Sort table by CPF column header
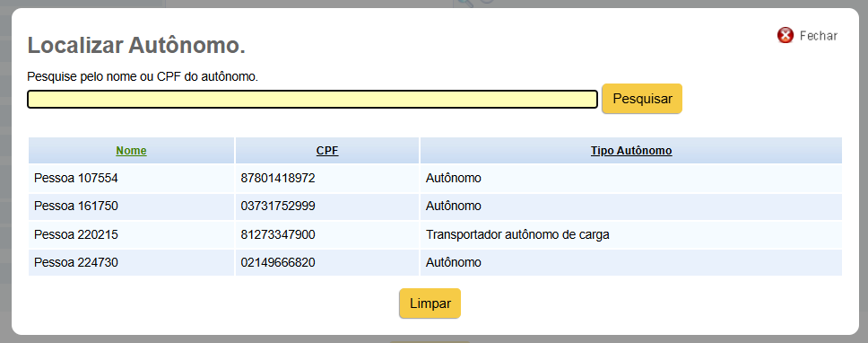 pyautogui.click(x=327, y=151)
